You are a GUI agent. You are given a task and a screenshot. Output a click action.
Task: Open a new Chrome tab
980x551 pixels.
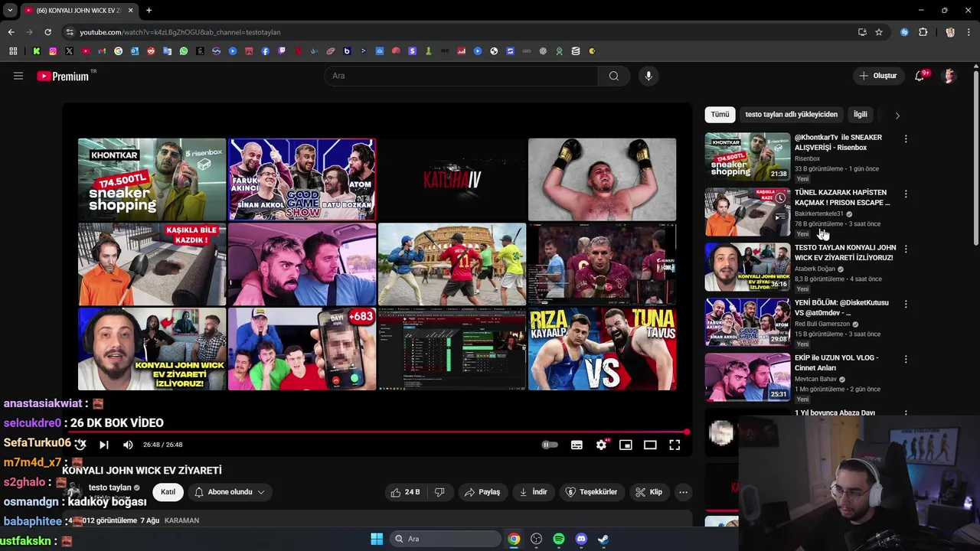point(149,11)
